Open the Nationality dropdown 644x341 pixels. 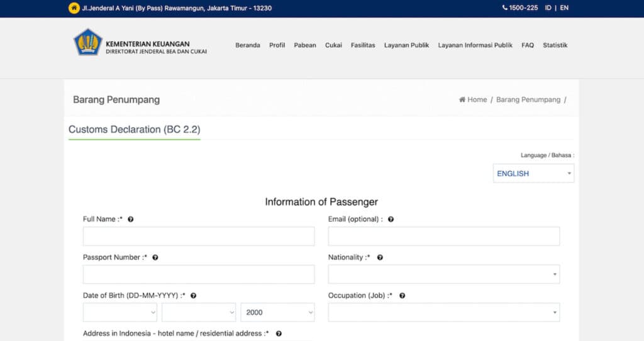point(443,274)
